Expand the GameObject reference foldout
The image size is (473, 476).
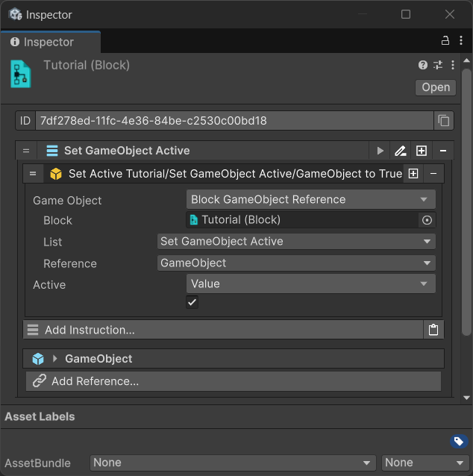pos(55,359)
